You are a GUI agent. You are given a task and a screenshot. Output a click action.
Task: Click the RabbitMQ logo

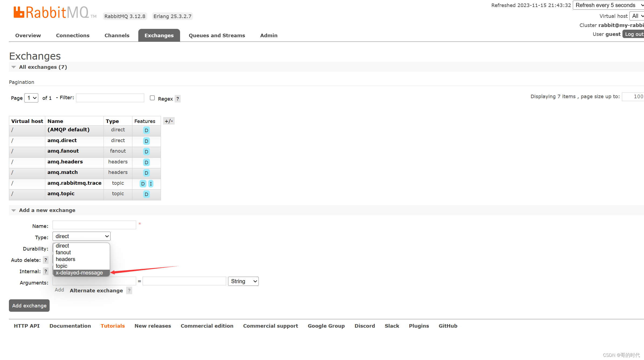pos(51,12)
